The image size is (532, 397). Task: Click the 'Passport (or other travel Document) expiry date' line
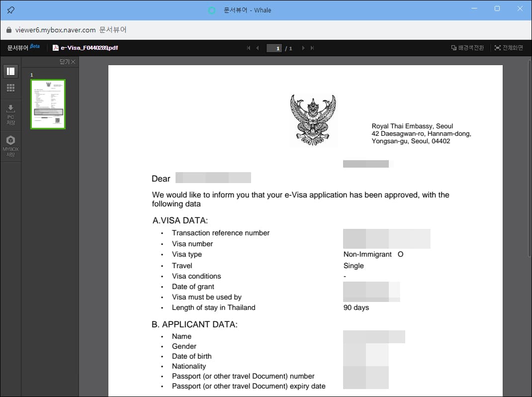(249, 386)
